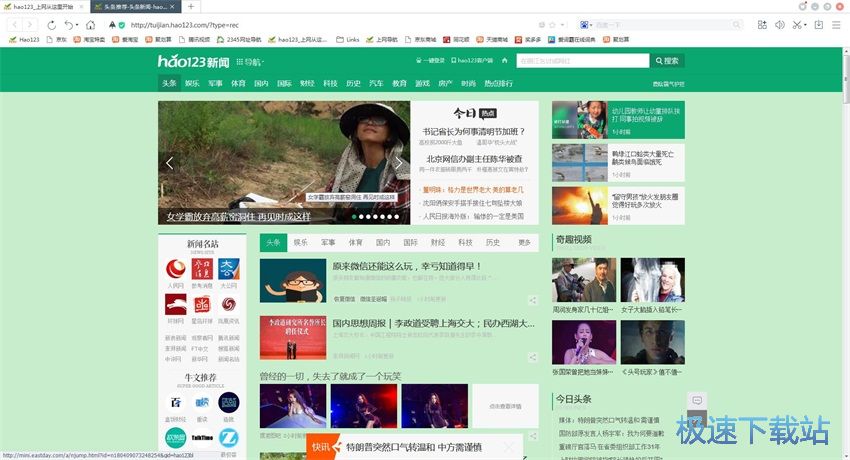This screenshot has height=460, width=850.
Task: Open the TalkTime recommended article icon
Action: (x=202, y=438)
